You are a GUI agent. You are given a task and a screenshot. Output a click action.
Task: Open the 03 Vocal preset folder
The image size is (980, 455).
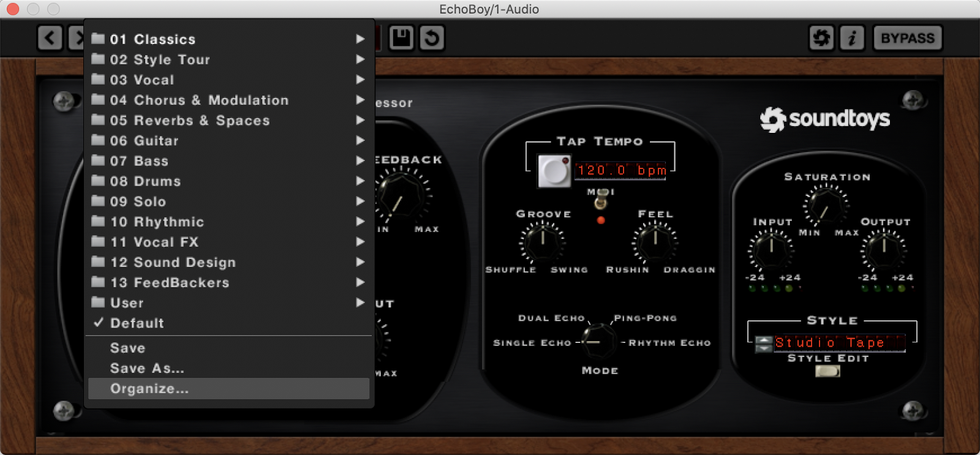point(229,80)
